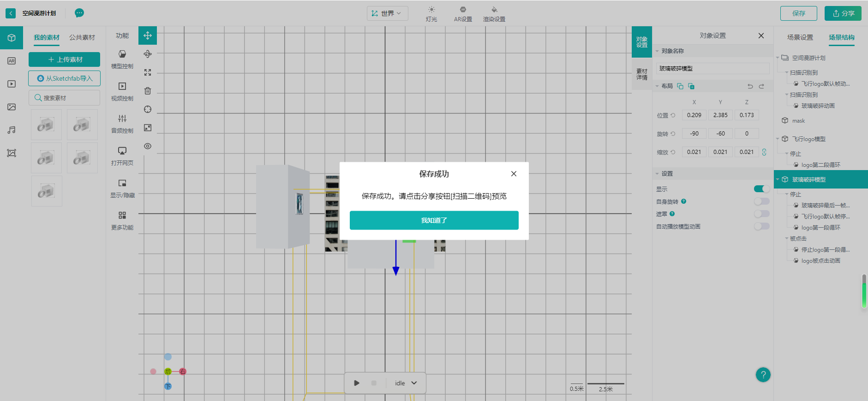Switch to the scene settings tab
868x401 pixels.
pyautogui.click(x=800, y=37)
